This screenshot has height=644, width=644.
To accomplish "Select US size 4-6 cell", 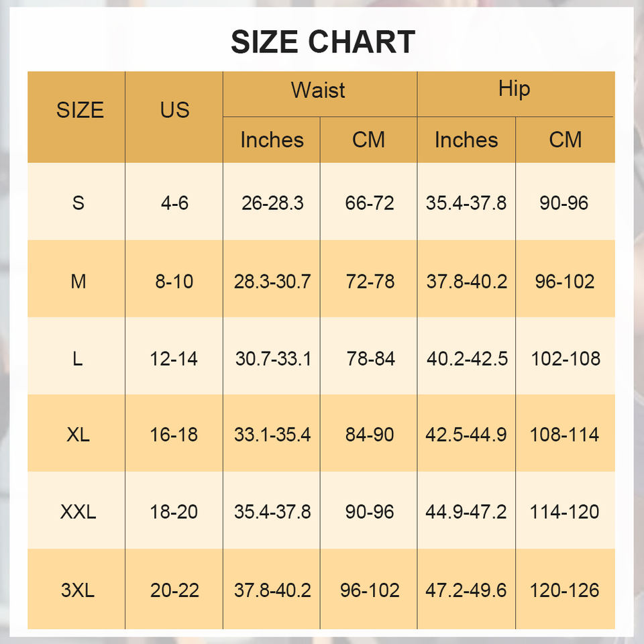I will point(174,203).
